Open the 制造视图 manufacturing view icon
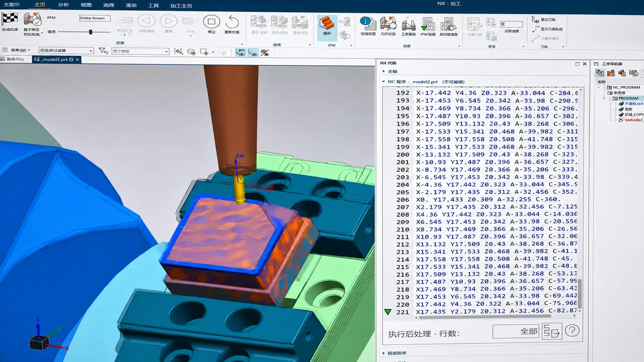This screenshot has height=362, width=644. pyautogui.click(x=368, y=23)
